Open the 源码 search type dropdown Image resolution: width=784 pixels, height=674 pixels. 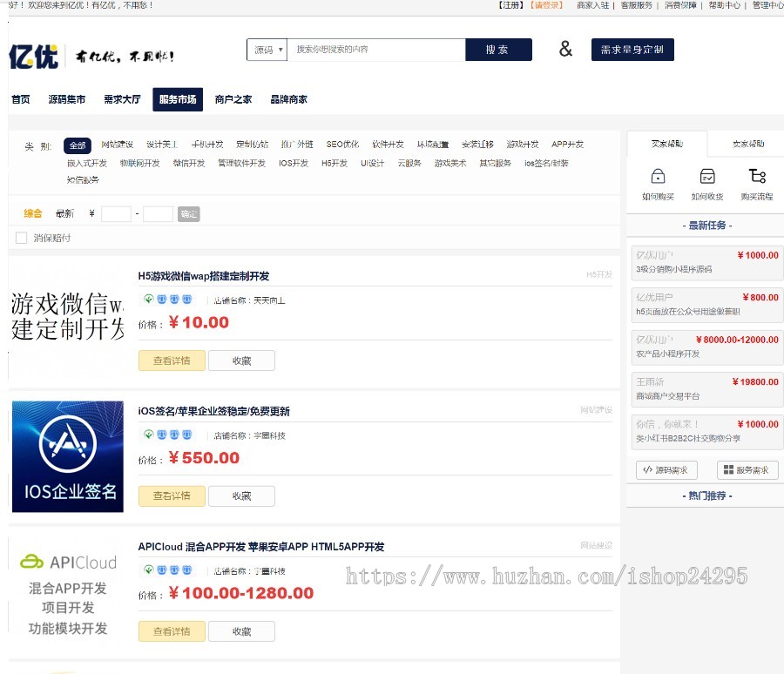click(x=267, y=51)
